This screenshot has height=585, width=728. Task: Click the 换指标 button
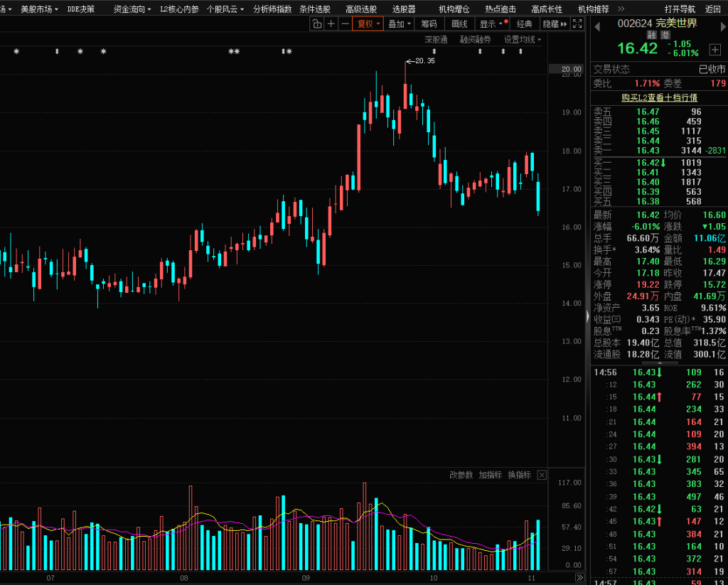[519, 475]
